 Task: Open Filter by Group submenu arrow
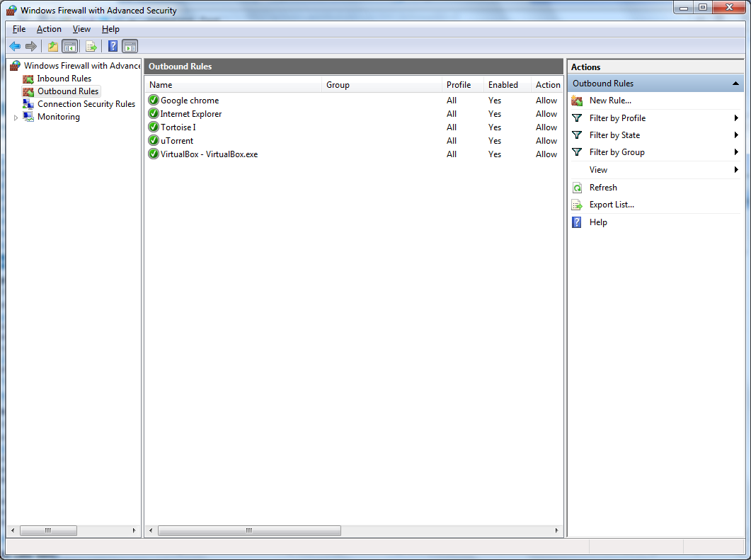tap(736, 152)
